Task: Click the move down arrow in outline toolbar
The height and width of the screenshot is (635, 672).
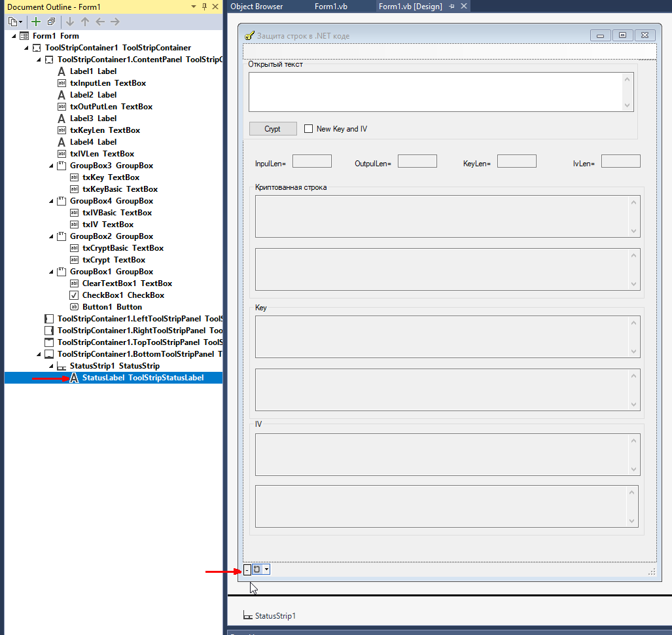Action: [70, 22]
